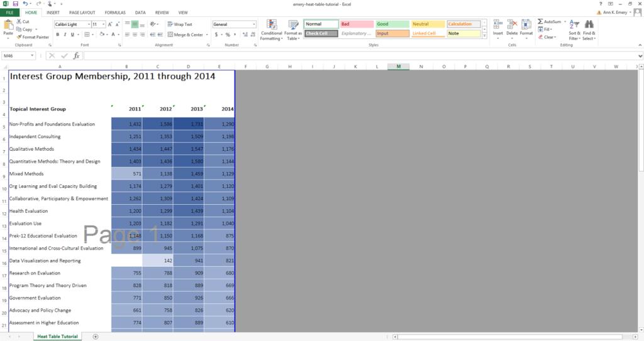Toggle Bottom Align vertical alignment
Image resolution: width=644 pixels, height=341 pixels.
click(x=142, y=24)
